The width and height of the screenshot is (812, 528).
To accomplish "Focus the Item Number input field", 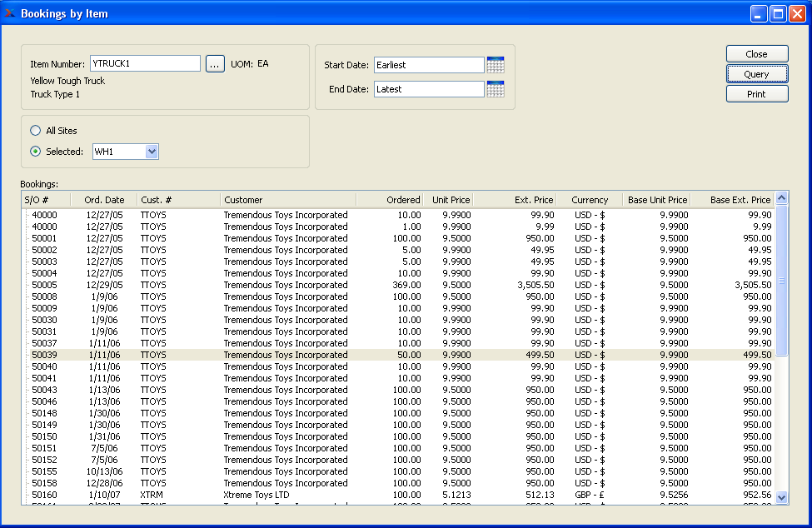I will 145,64.
